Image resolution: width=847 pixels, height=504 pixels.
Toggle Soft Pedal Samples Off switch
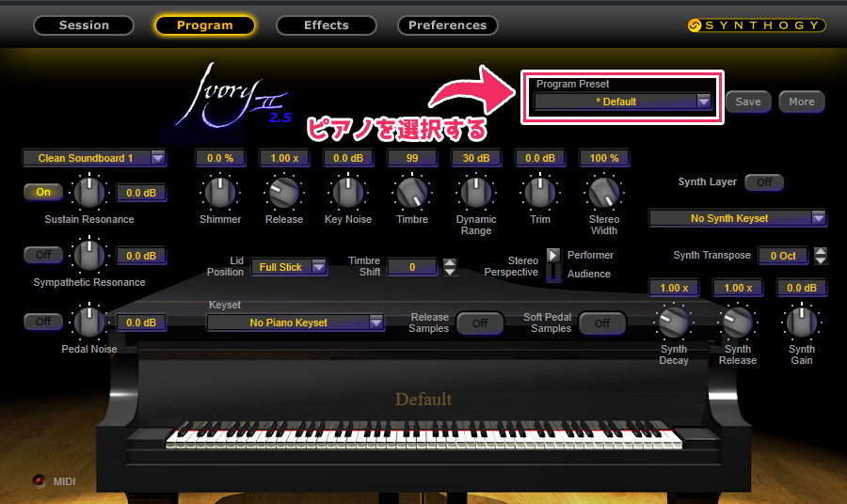[602, 323]
